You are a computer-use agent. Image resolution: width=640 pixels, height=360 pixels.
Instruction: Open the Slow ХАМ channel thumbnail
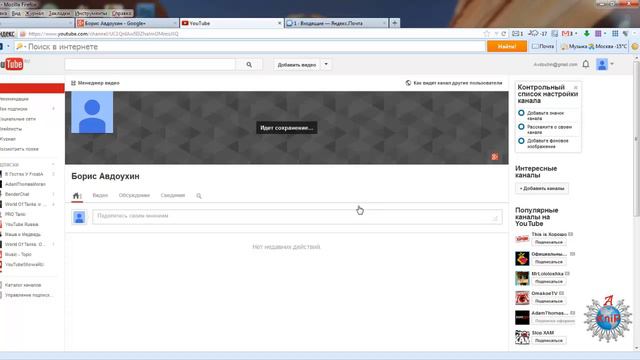point(522,337)
